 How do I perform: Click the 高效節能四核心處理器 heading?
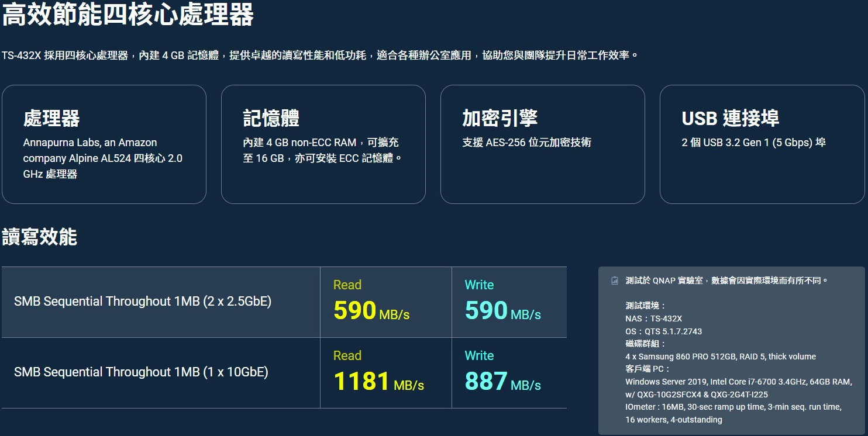tap(128, 15)
